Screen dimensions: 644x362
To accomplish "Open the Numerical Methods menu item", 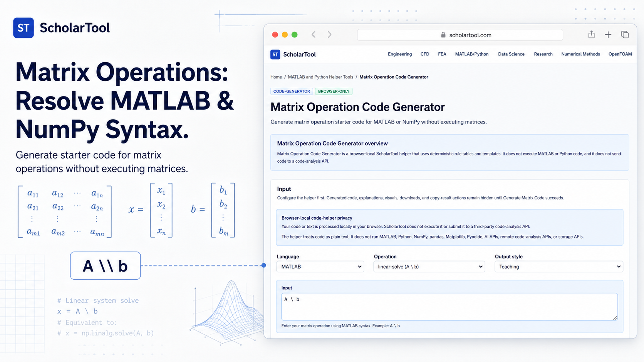I will 580,54.
